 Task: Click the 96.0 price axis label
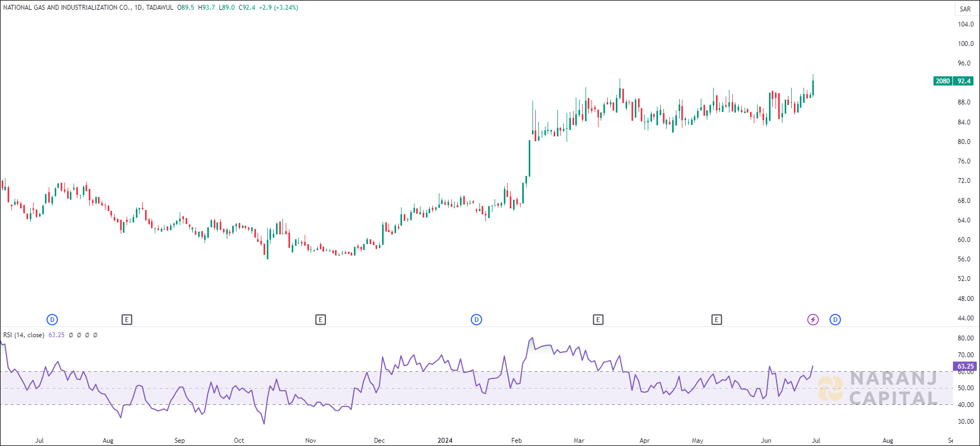click(964, 63)
